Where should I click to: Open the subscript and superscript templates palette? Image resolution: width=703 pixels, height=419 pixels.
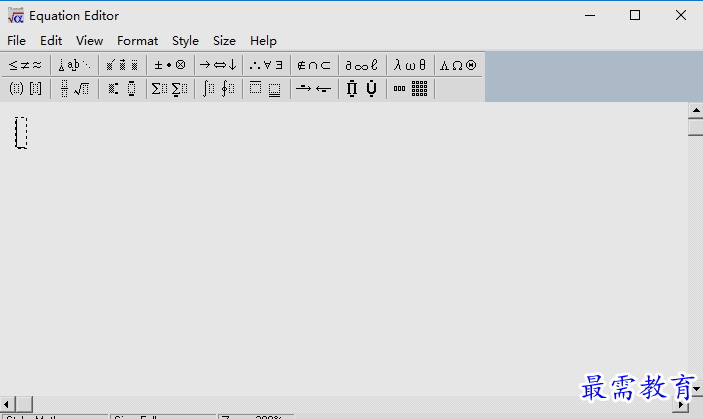[122, 89]
